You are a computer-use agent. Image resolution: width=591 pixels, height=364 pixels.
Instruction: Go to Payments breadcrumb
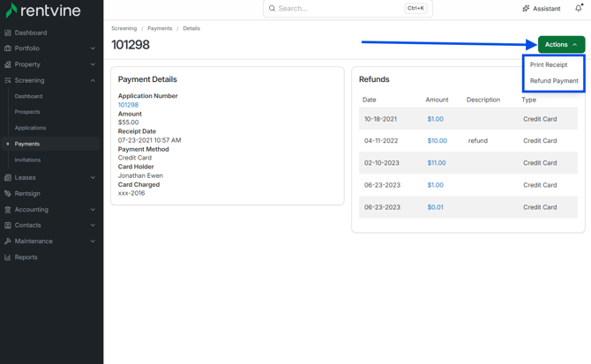click(x=160, y=28)
